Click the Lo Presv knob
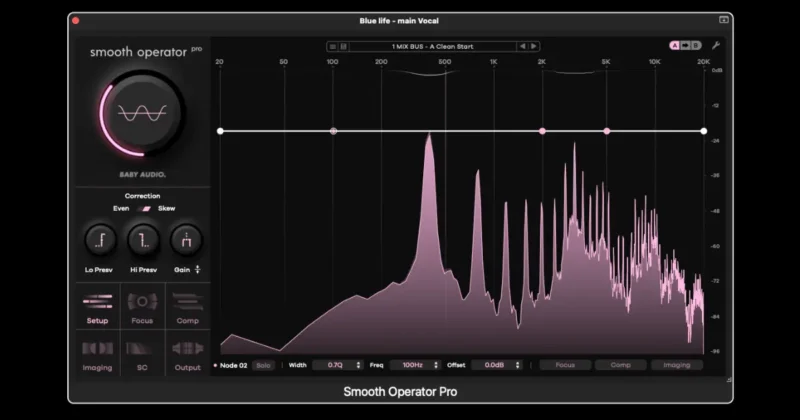This screenshot has height=420, width=800. pos(100,240)
